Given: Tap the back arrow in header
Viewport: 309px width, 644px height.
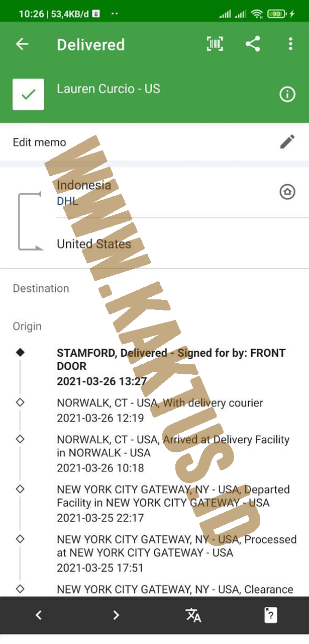Looking at the screenshot, I should pyautogui.click(x=22, y=44).
